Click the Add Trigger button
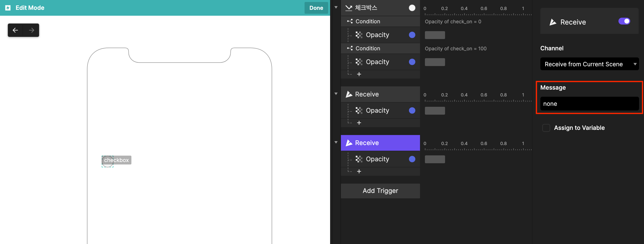The height and width of the screenshot is (244, 644). [380, 191]
